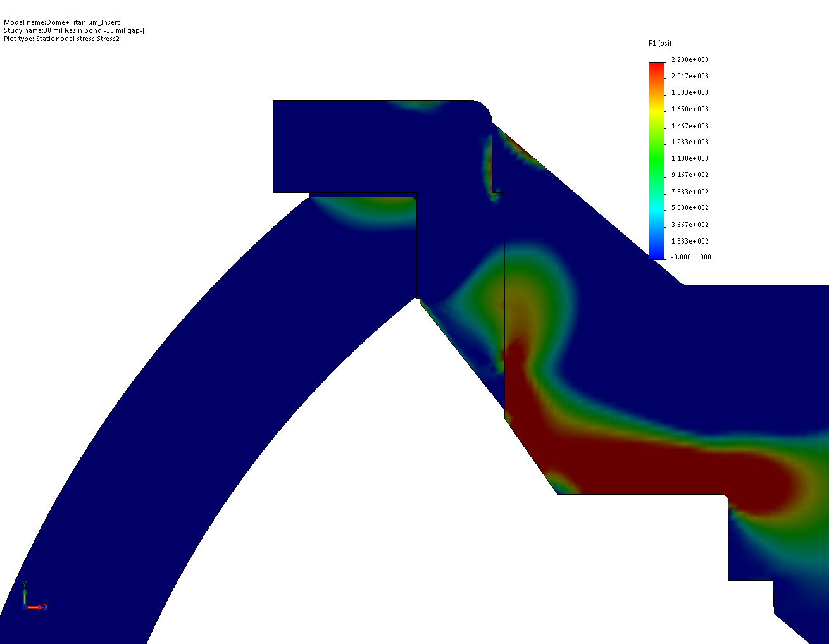
Task: Click the Study name 30 mil Resin bond text
Action: (x=74, y=30)
